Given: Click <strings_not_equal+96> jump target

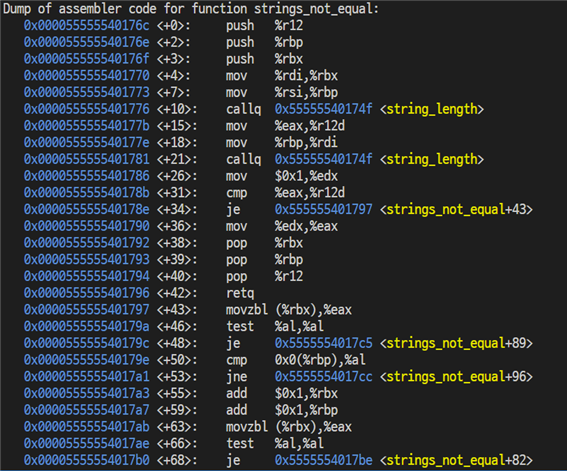Looking at the screenshot, I should coord(456,376).
